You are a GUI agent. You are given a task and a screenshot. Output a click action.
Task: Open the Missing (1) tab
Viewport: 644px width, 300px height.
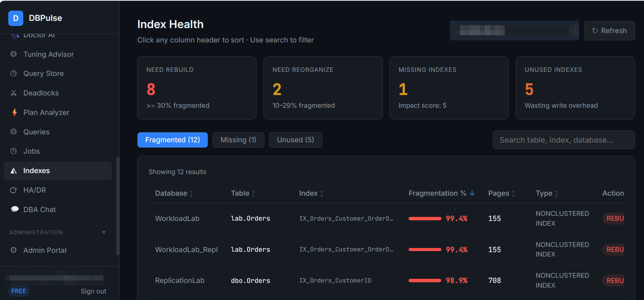tap(238, 140)
